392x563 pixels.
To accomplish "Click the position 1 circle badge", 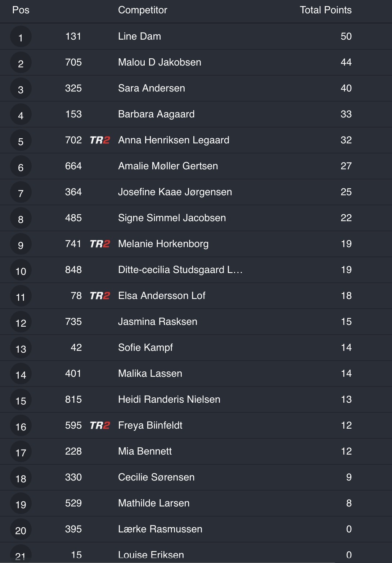I will pos(21,37).
